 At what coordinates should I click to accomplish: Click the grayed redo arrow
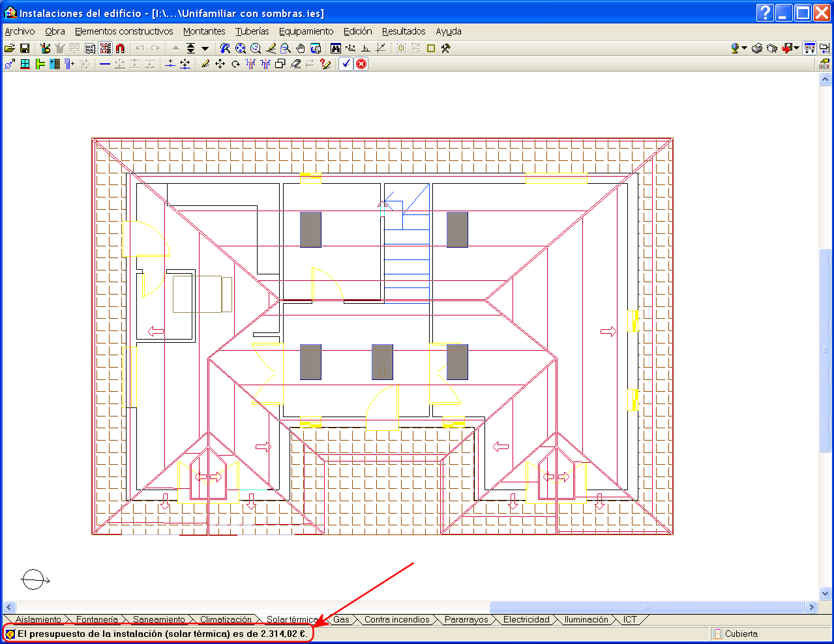pos(155,48)
